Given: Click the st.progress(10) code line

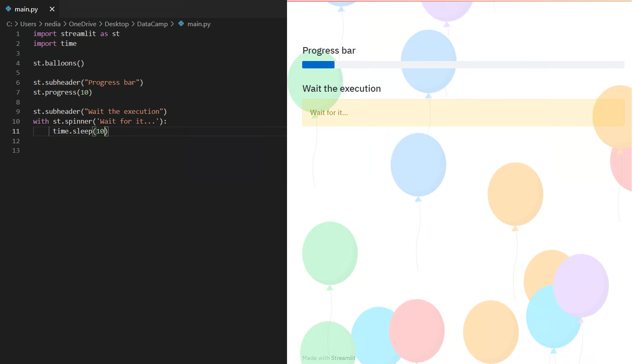Looking at the screenshot, I should click(x=63, y=93).
